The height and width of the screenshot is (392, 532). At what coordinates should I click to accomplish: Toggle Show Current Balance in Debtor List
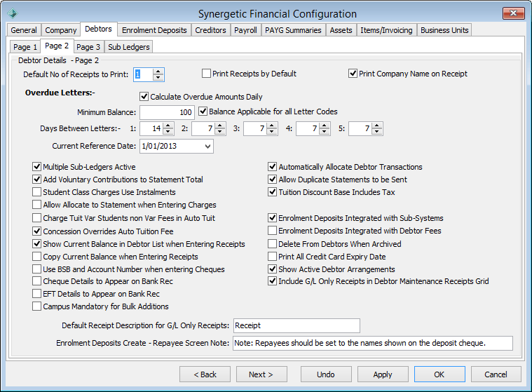coord(36,243)
